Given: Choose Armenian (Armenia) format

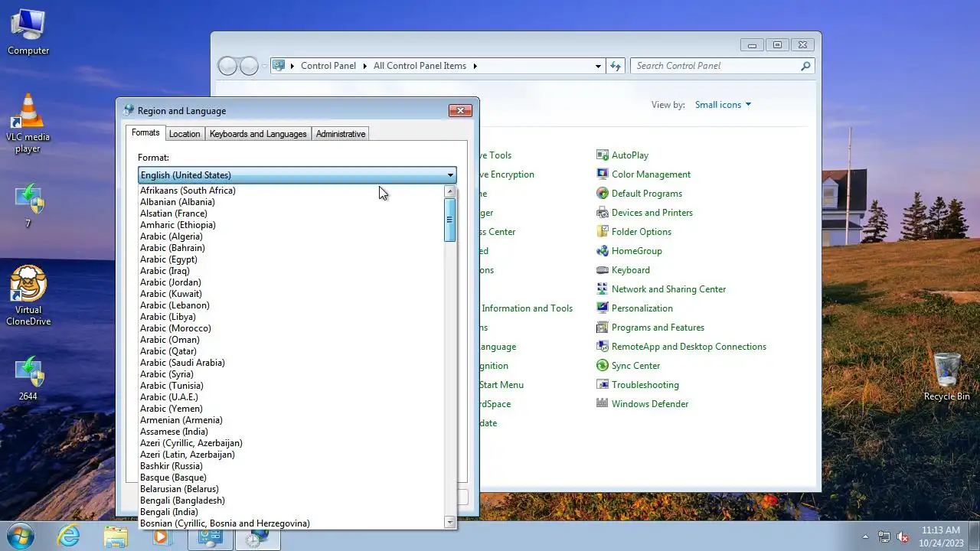Looking at the screenshot, I should pyautogui.click(x=292, y=420).
